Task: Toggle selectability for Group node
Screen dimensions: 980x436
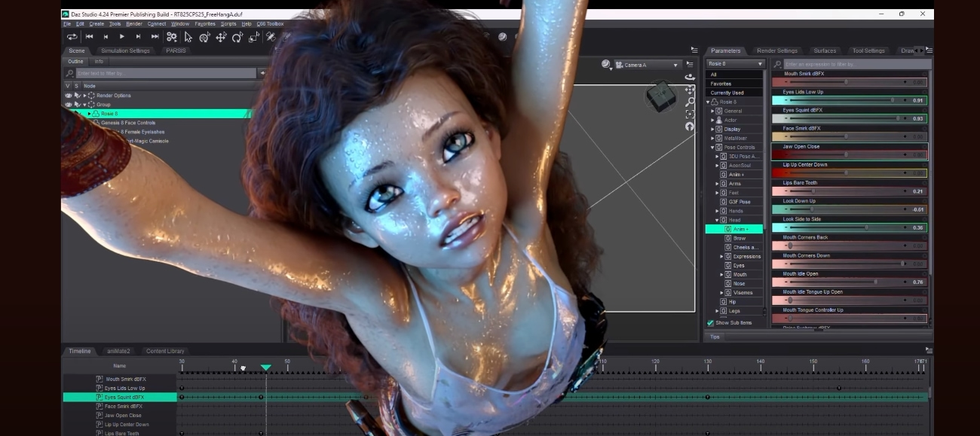Action: click(77, 105)
